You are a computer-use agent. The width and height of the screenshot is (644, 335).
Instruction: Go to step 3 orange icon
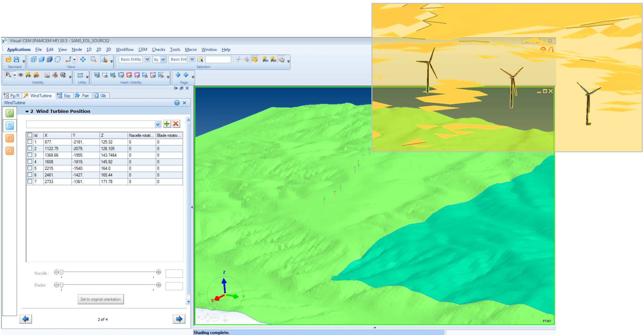coord(10,138)
